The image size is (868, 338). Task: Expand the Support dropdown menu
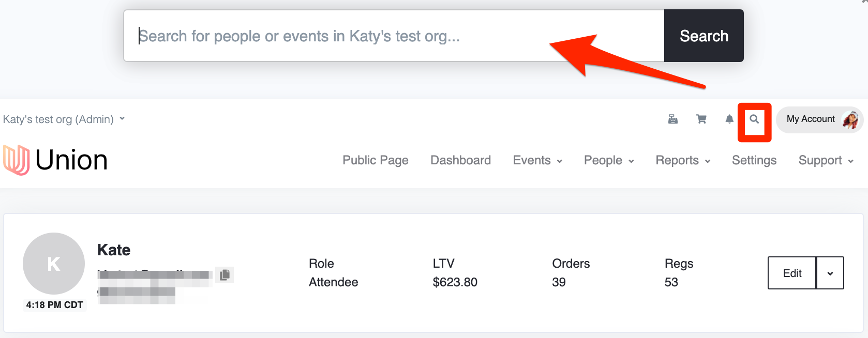pos(826,161)
